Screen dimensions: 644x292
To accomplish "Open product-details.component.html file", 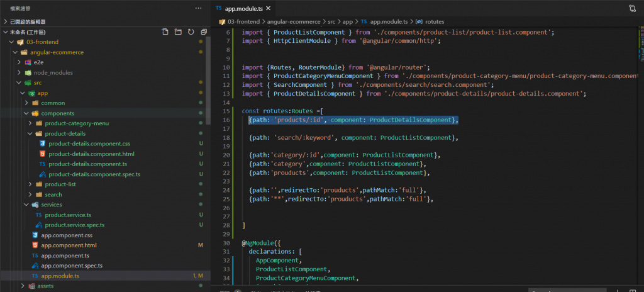I will [x=91, y=154].
